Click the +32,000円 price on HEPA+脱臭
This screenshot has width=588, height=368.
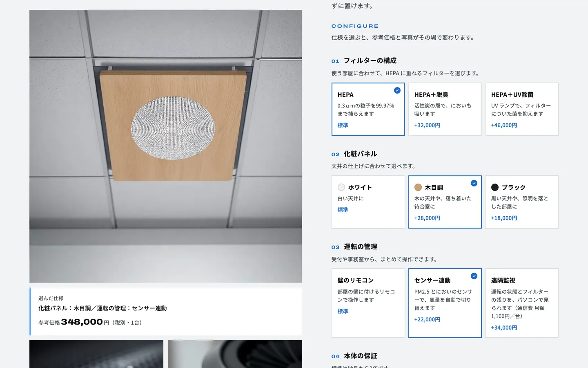[427, 125]
